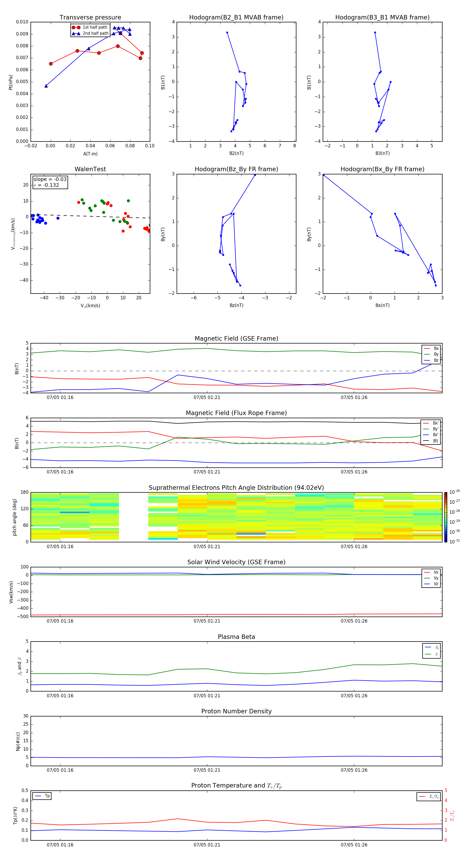Click the "Bx(nT)" x-axis label
The height and width of the screenshot is (868, 473).
coord(382,306)
